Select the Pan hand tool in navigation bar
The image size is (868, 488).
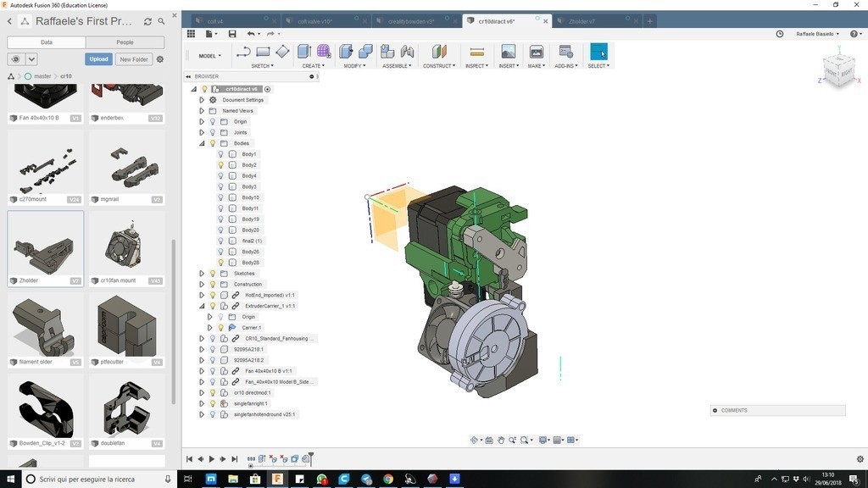point(501,440)
